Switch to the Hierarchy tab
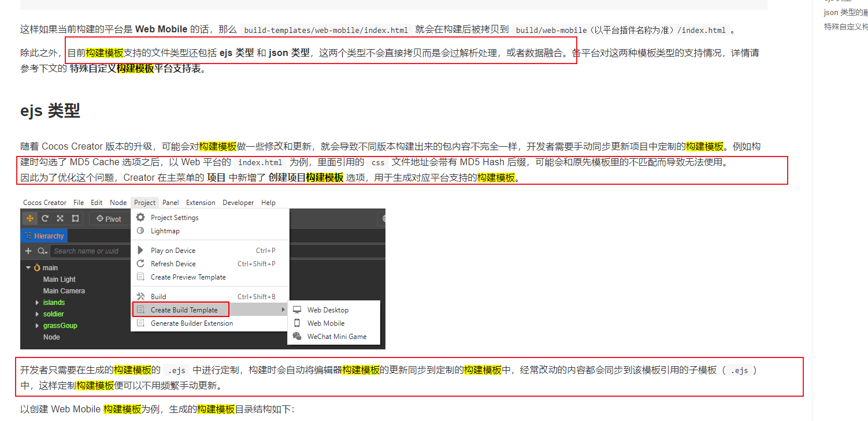 coord(44,236)
